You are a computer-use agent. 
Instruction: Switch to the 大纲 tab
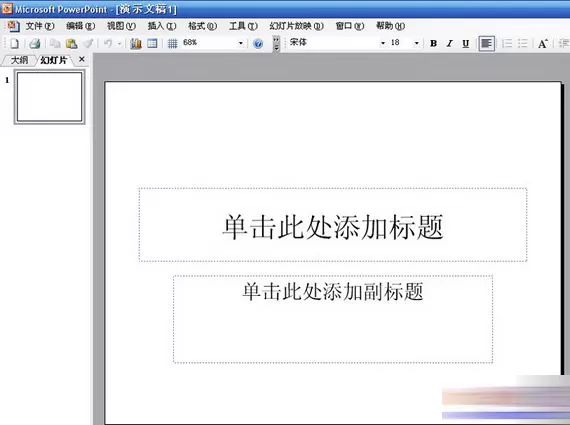pos(19,60)
